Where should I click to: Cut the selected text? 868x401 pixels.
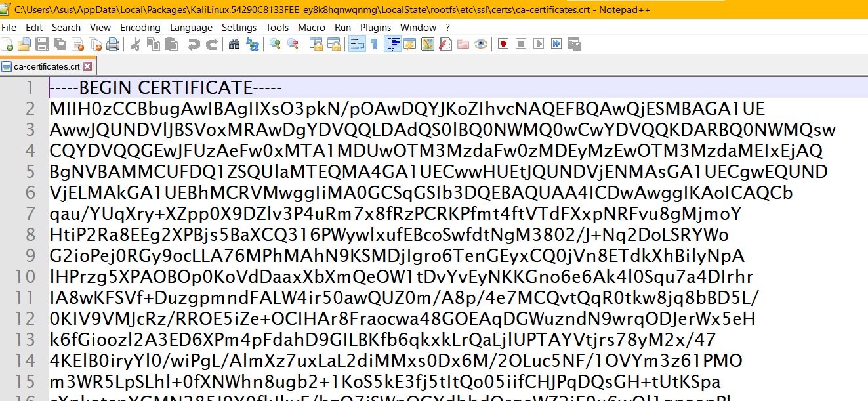136,44
